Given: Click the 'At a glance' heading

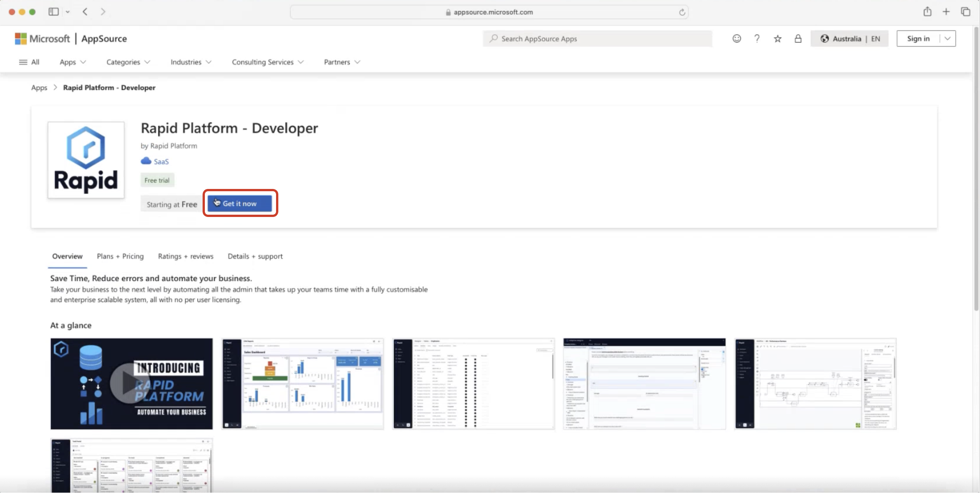Looking at the screenshot, I should [71, 325].
